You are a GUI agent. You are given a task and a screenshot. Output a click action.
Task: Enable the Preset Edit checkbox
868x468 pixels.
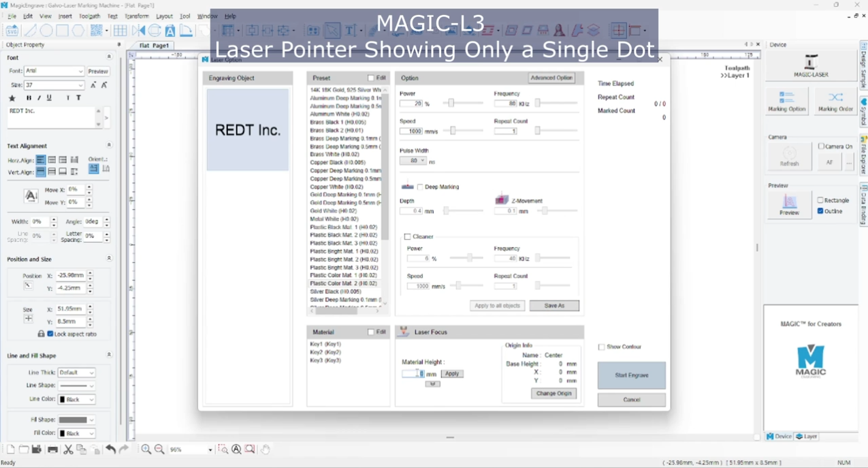371,78
